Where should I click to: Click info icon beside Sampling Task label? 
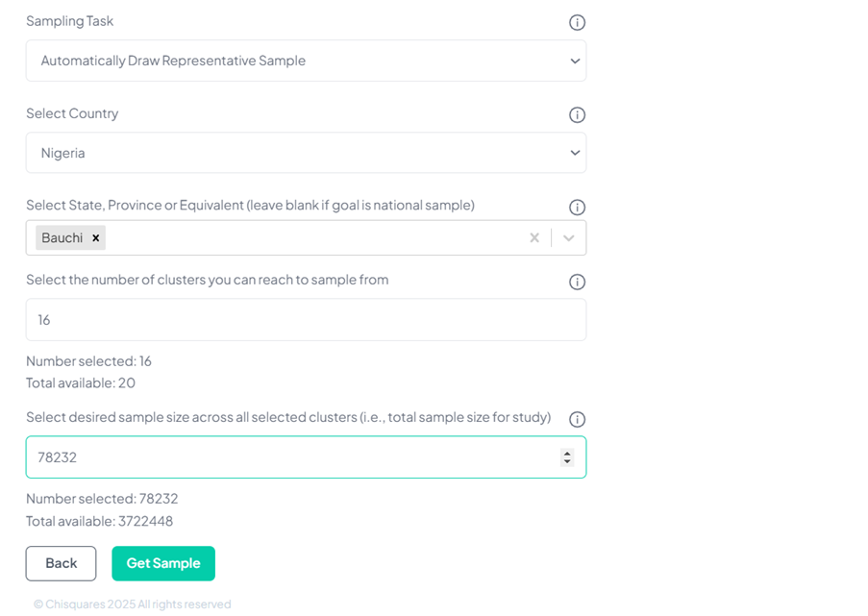pyautogui.click(x=577, y=22)
